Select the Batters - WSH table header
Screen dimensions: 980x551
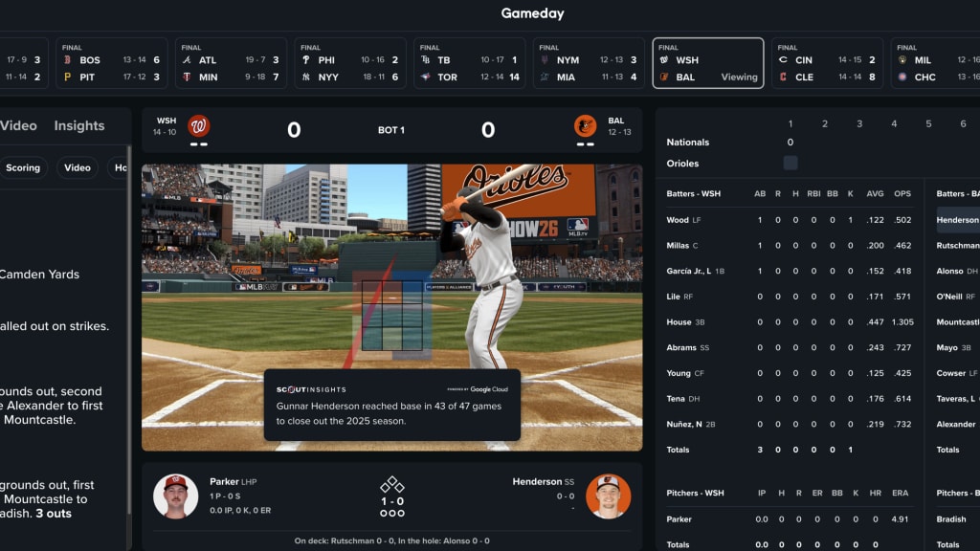coord(694,194)
